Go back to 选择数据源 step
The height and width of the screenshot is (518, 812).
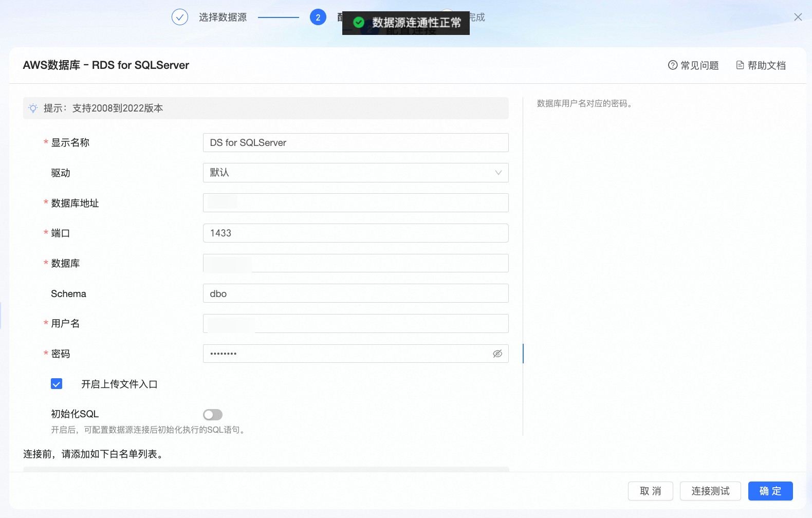pos(223,17)
